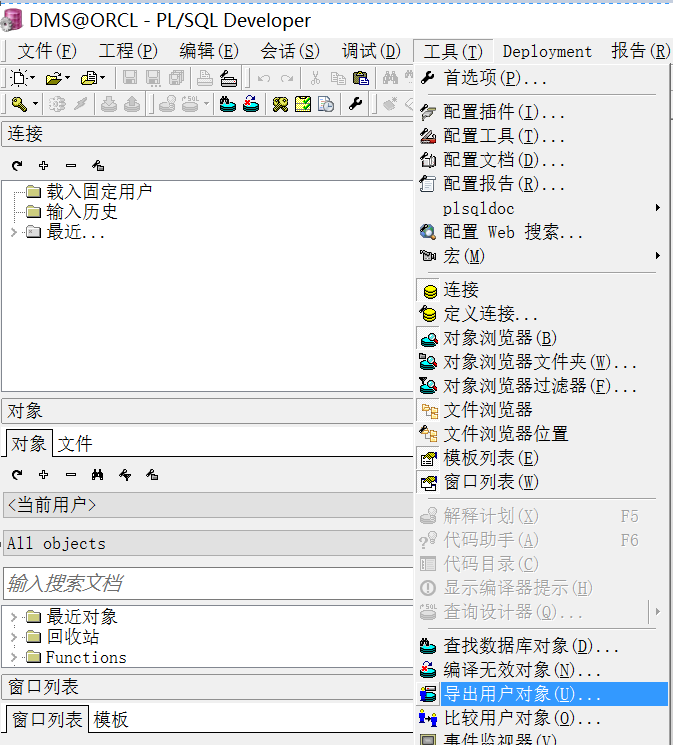
Task: Select 比较用户对象(O)... menu item
Action: click(541, 718)
